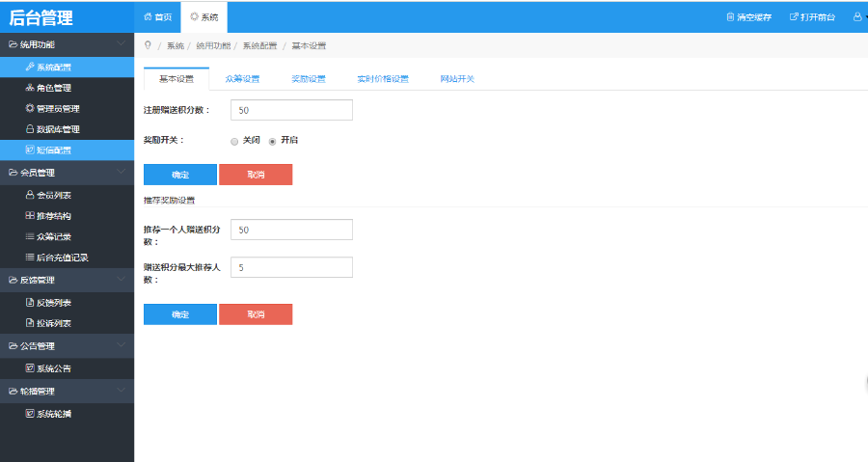Open the 网站开关 tab
The height and width of the screenshot is (462, 868).
pyautogui.click(x=457, y=78)
